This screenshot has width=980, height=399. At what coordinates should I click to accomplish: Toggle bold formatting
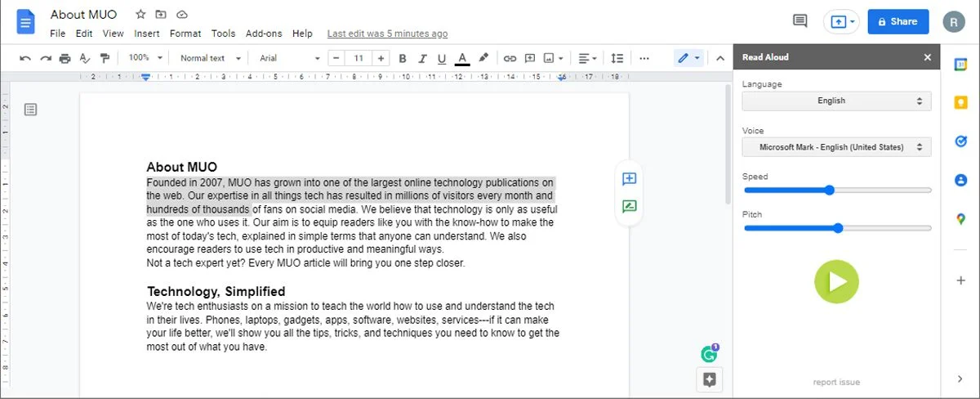tap(403, 58)
